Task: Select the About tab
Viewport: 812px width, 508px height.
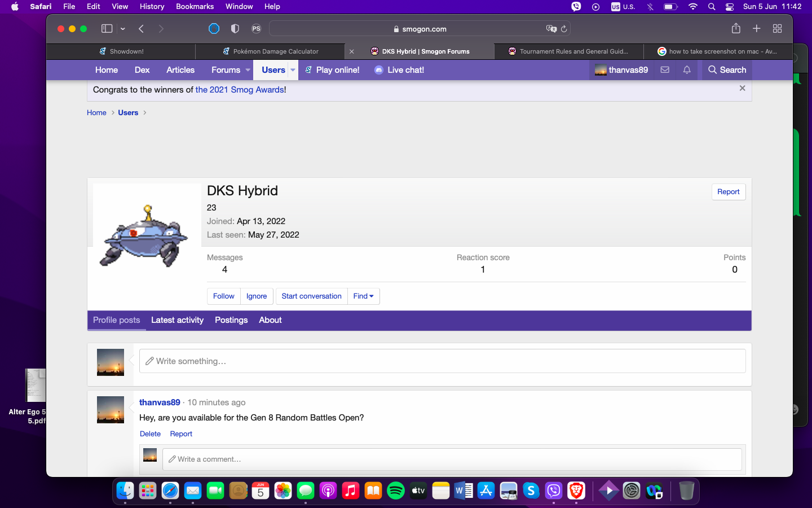Action: [x=270, y=320]
